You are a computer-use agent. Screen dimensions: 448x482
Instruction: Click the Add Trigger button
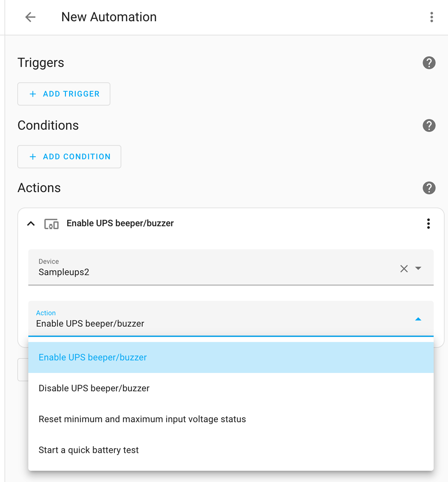click(x=64, y=94)
